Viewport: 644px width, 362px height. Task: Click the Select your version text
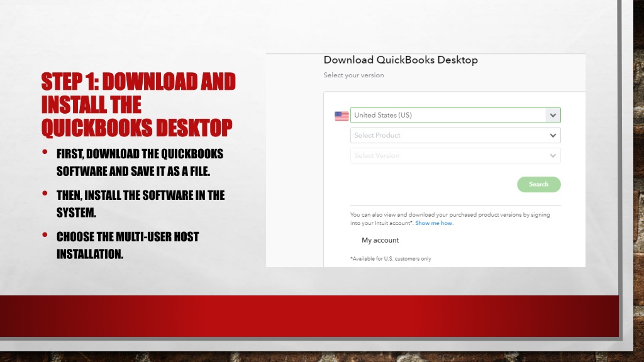[x=353, y=75]
